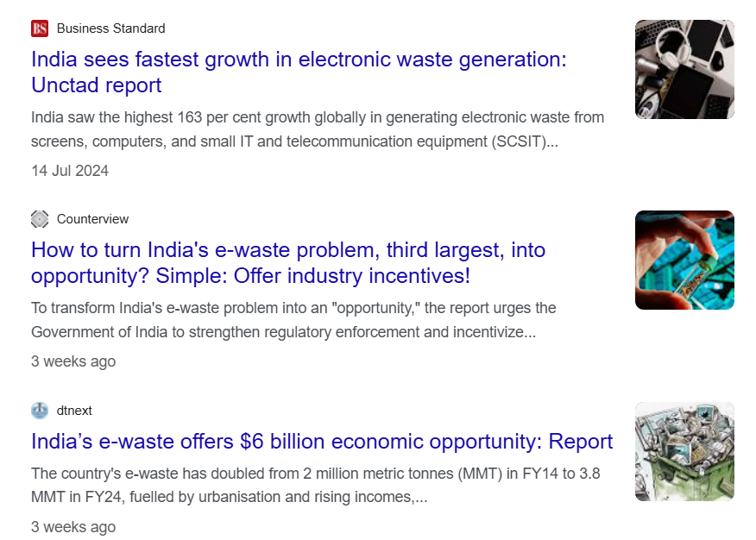756x540 pixels.
Task: Open the '$6 billion economic opportunity' headline
Action: coord(322,442)
